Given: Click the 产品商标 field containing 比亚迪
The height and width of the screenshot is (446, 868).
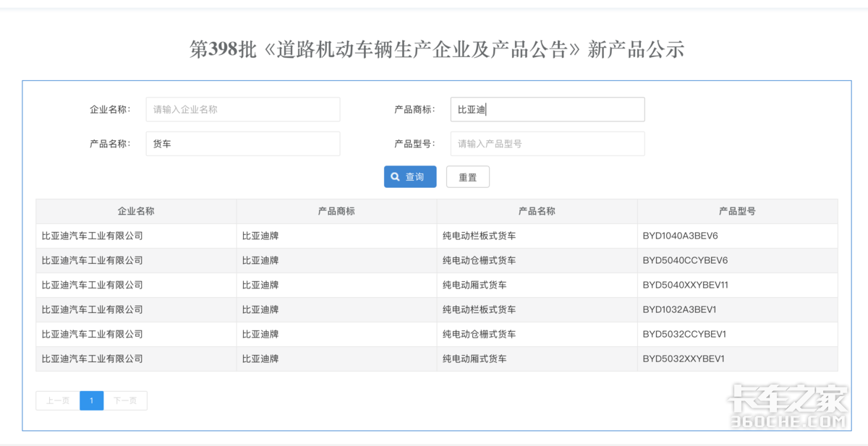Looking at the screenshot, I should (547, 110).
